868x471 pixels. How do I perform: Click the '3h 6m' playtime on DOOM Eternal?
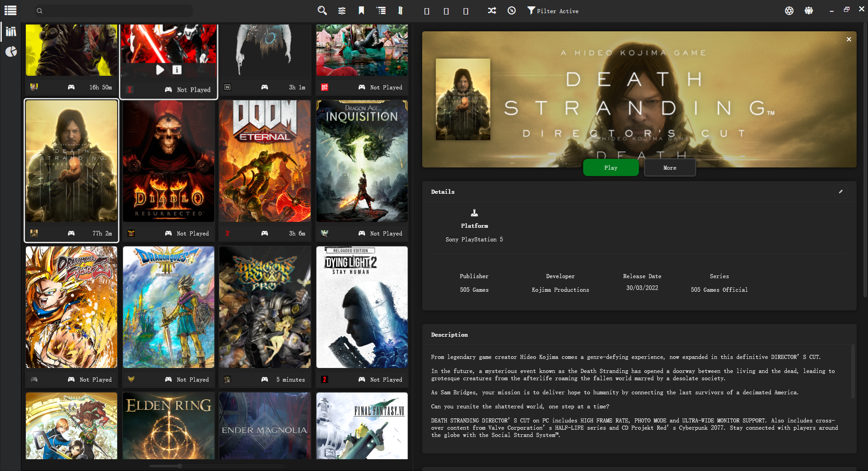click(297, 233)
